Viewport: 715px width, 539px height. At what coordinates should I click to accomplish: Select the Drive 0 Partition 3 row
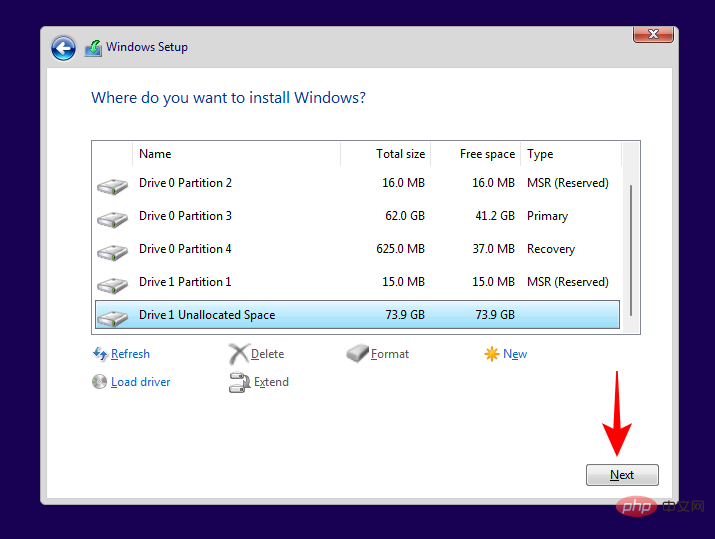pyautogui.click(x=357, y=216)
